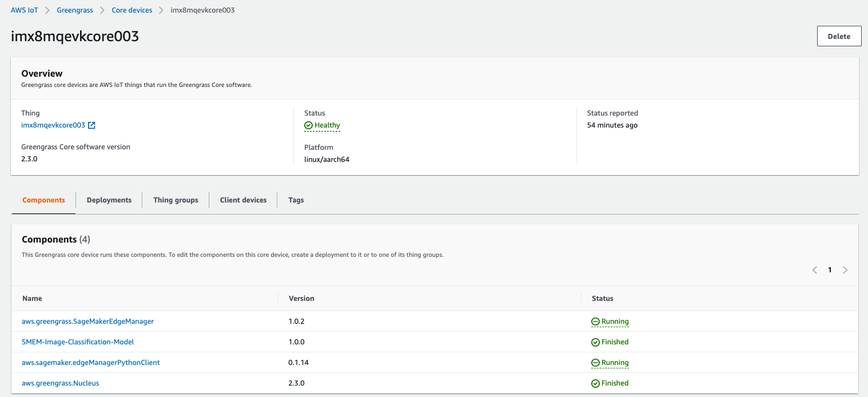Delete the imx8mqevkcore003 core device
868x397 pixels.
click(x=839, y=36)
